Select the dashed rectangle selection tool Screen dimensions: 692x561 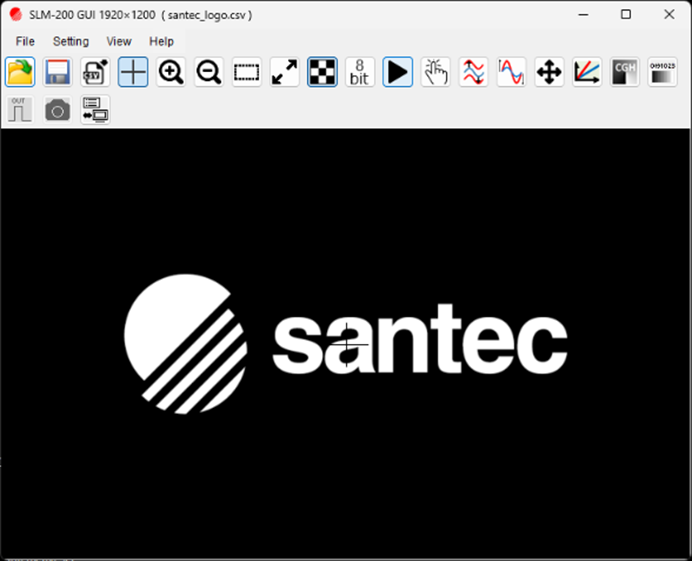247,72
